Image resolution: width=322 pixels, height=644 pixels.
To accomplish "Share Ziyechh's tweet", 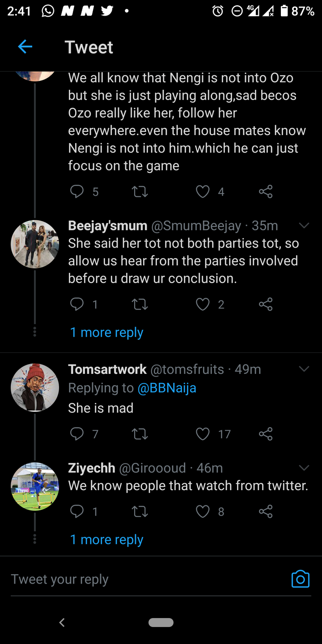I will click(266, 512).
